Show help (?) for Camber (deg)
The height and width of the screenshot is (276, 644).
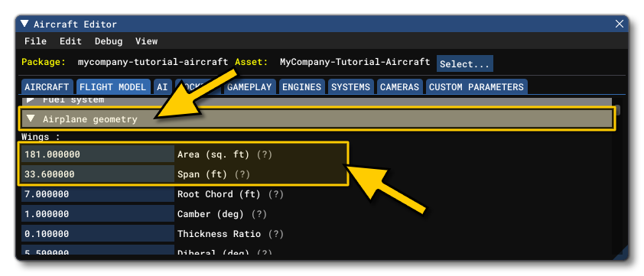click(x=259, y=214)
